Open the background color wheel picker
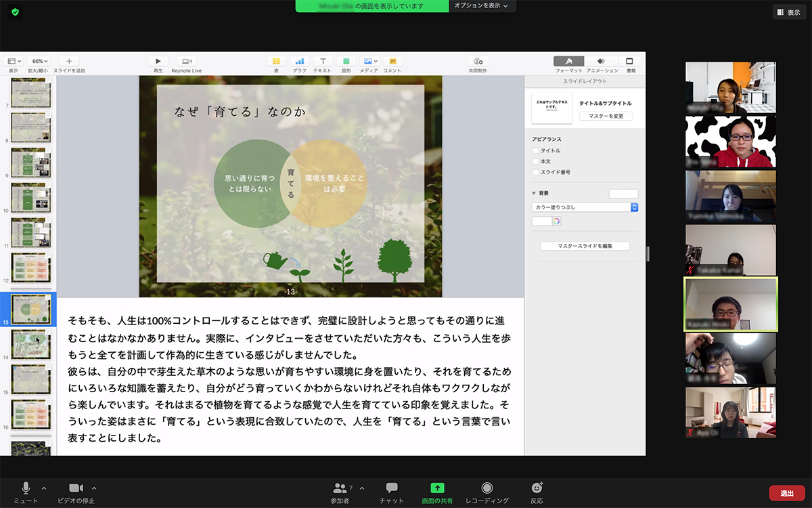Viewport: 812px width, 508px height. click(556, 221)
